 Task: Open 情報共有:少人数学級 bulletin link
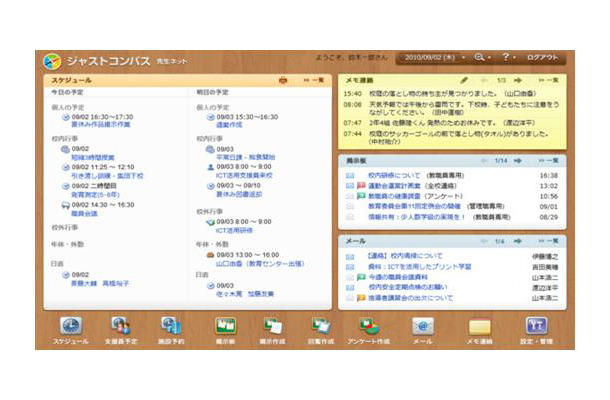[417, 217]
